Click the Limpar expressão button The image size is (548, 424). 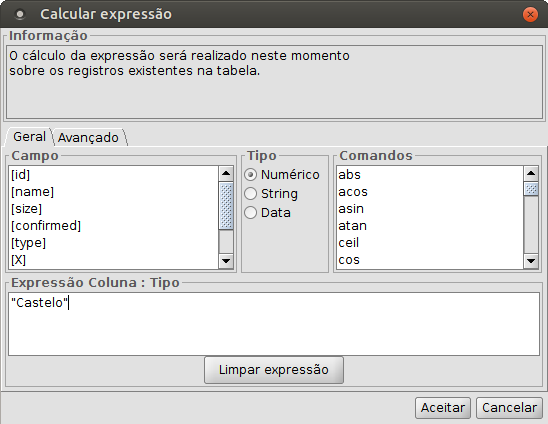tap(274, 370)
